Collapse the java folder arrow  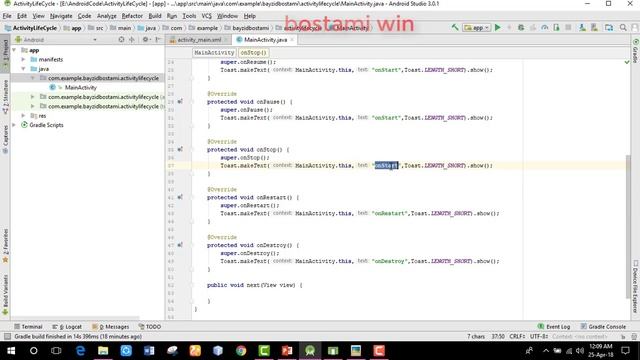point(24,69)
